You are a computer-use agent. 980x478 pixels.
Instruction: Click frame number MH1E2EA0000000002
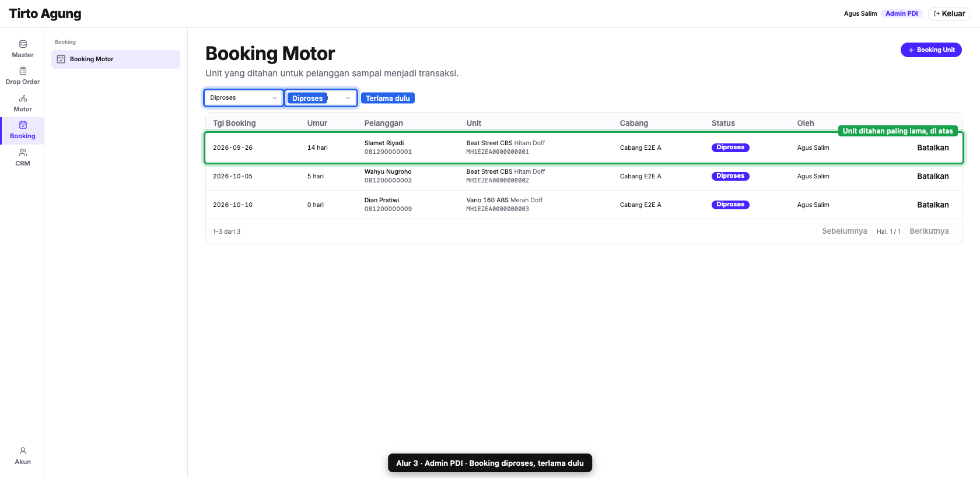[x=498, y=181]
